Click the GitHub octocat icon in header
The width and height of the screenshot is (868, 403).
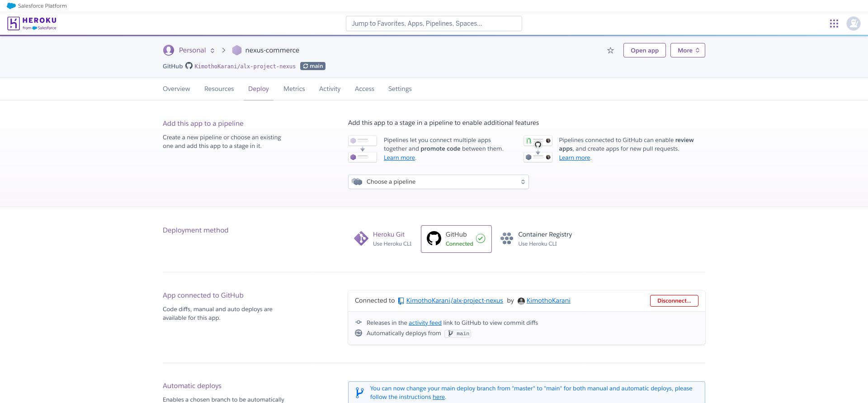click(189, 66)
